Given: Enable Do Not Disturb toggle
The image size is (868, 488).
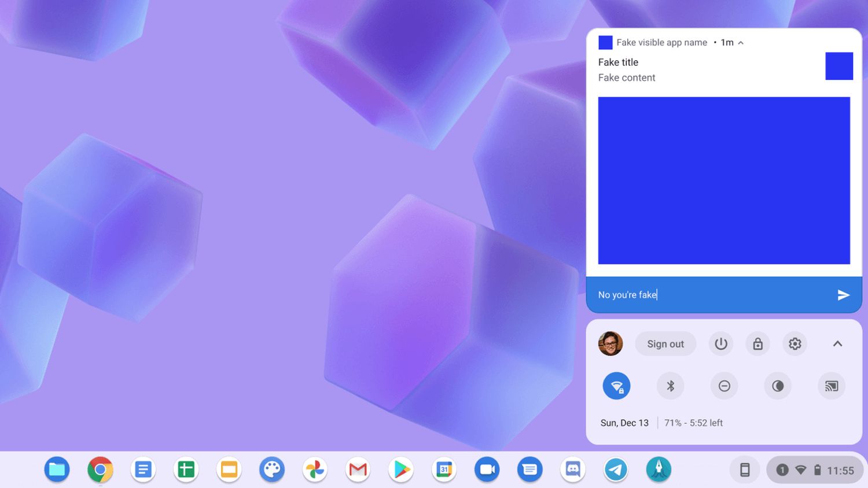Looking at the screenshot, I should tap(724, 386).
